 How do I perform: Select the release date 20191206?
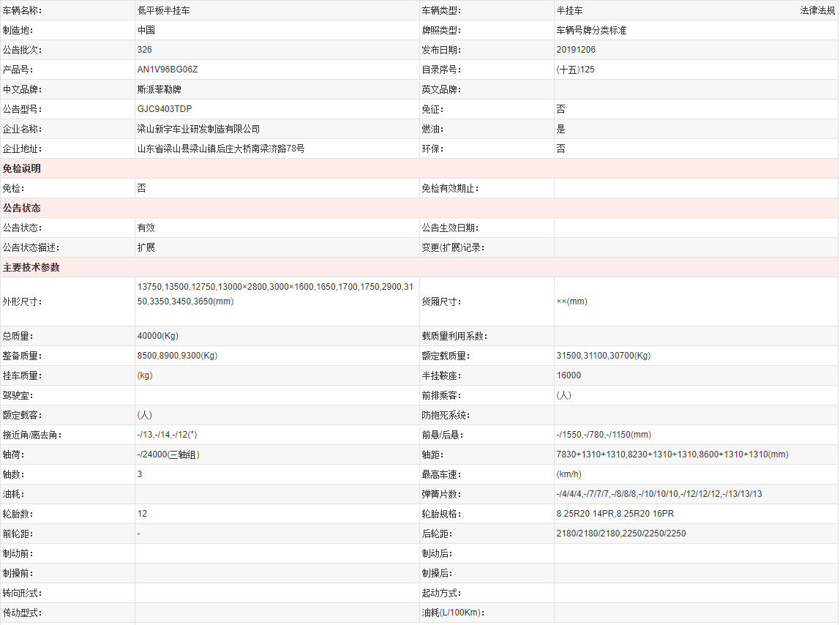[x=576, y=50]
